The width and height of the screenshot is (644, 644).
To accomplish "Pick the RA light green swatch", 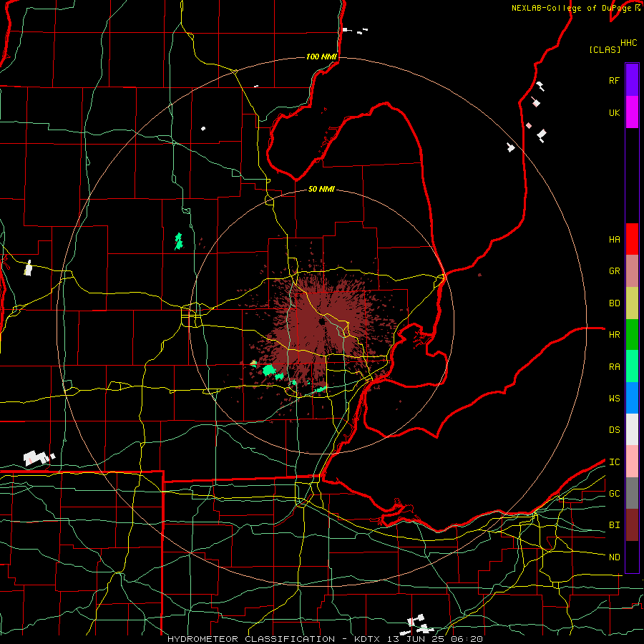I will 632,366.
